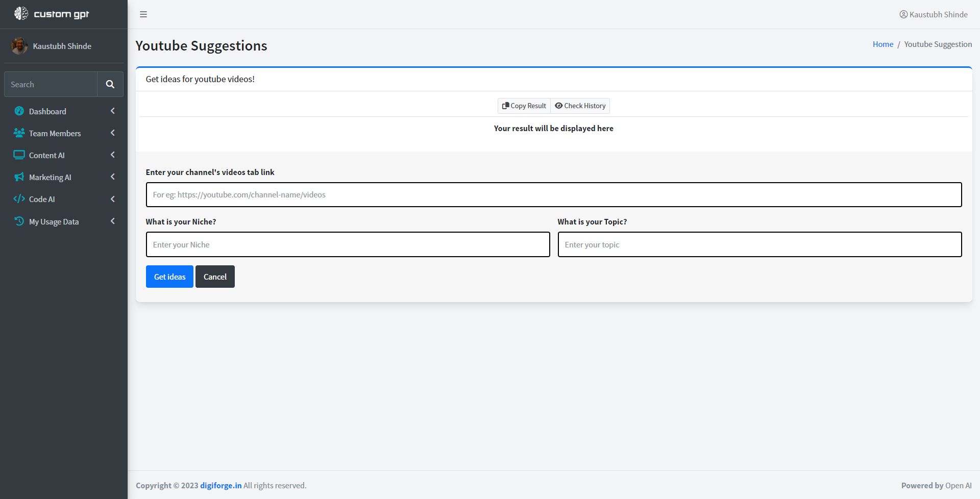Open Check History with eye icon

(580, 106)
